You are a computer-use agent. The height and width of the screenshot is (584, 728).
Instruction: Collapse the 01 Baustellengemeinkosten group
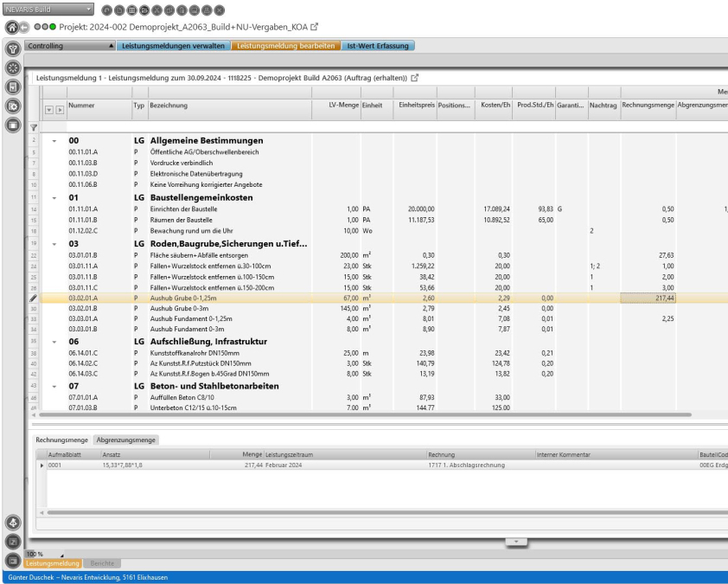(54, 198)
